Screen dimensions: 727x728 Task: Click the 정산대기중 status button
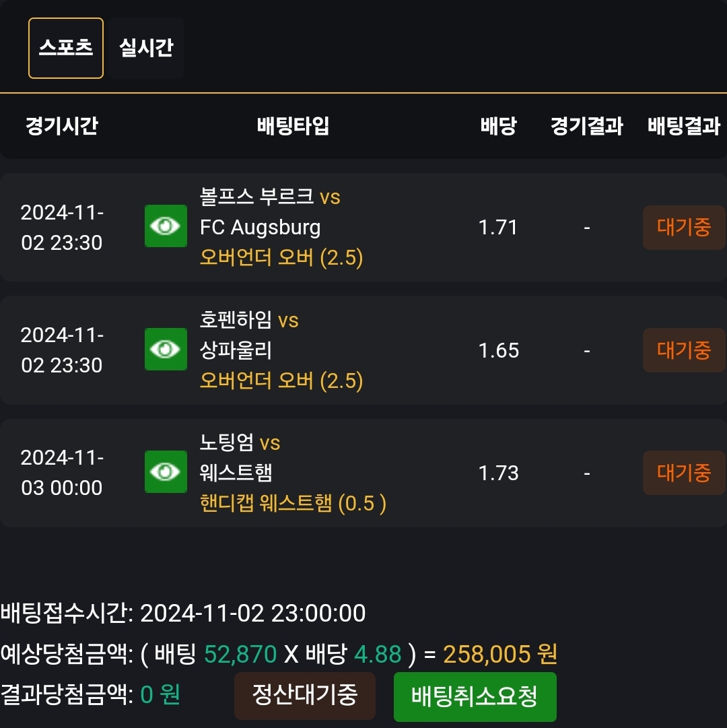click(x=304, y=695)
